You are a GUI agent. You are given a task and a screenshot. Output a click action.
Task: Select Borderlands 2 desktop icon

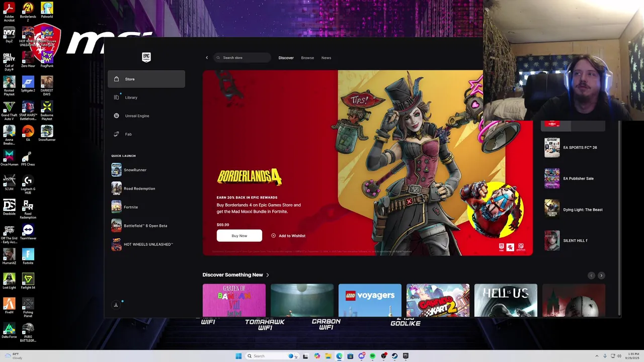(28, 12)
